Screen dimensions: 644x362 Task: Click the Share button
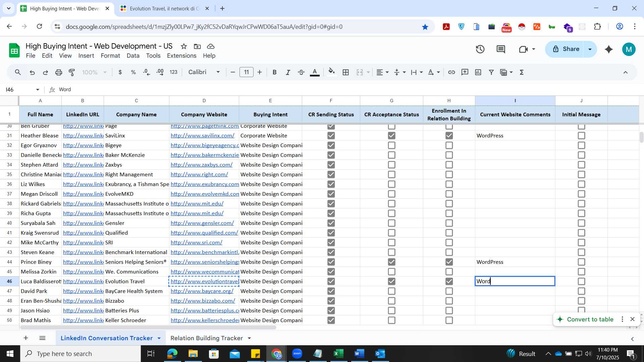566,49
